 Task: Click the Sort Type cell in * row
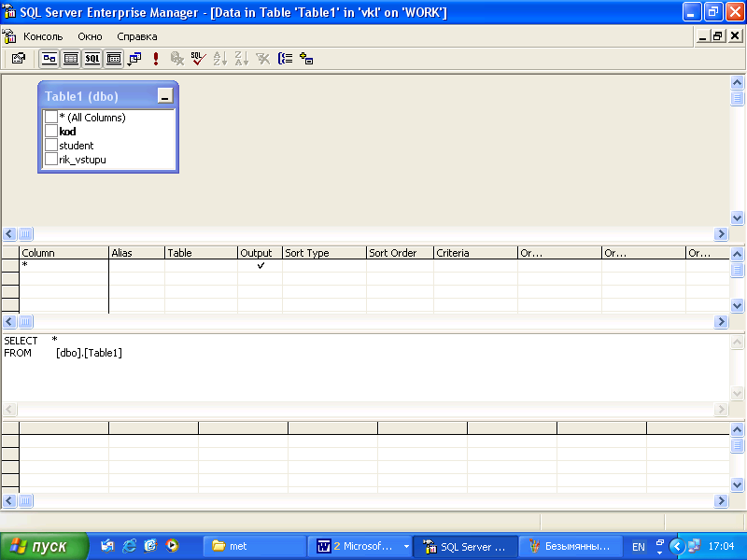[x=324, y=266]
